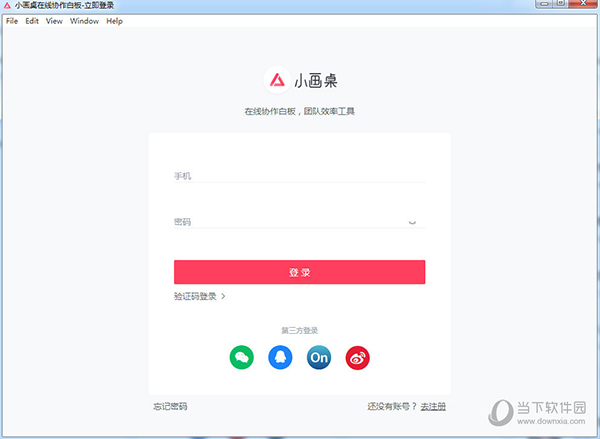The height and width of the screenshot is (439, 600).
Task: Open the Edit menu
Action: pos(32,21)
